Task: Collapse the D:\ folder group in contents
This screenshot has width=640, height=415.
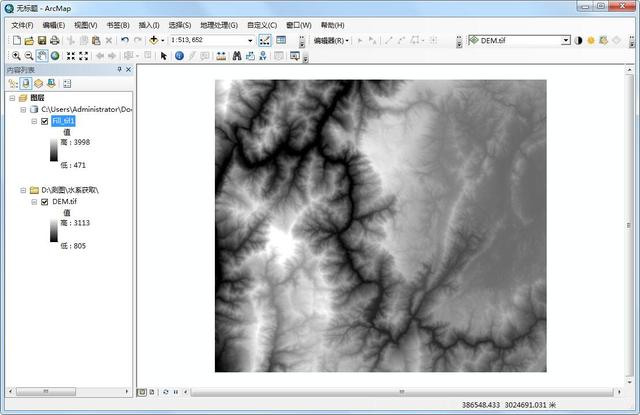Action: (x=21, y=189)
